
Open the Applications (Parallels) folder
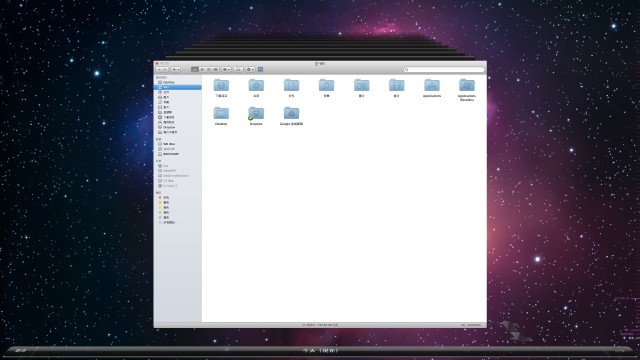coord(467,86)
